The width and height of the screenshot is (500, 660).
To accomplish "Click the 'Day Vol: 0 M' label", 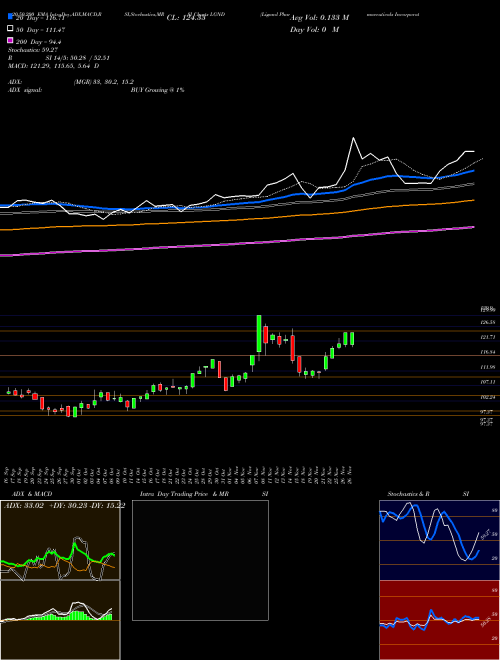I will 314,30.
